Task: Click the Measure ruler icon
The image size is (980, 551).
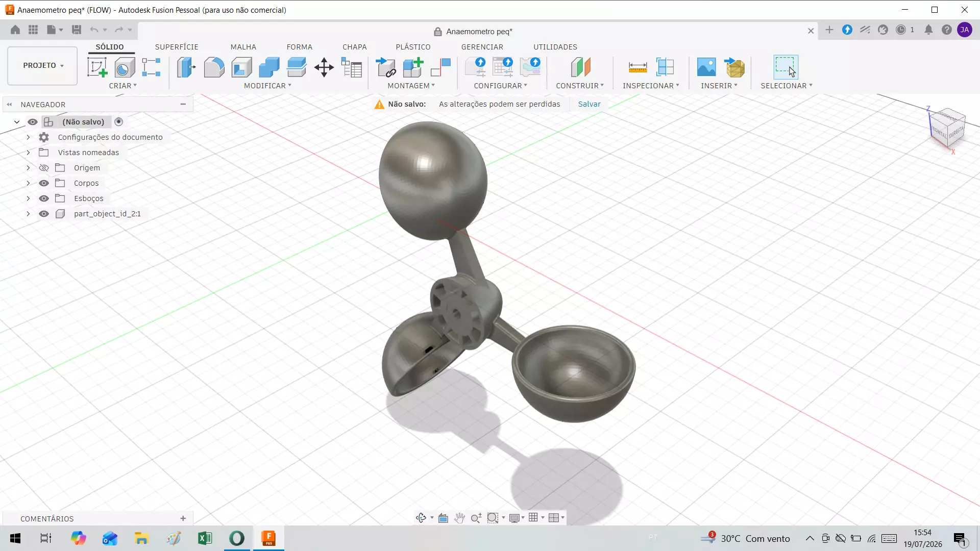Action: tap(638, 67)
